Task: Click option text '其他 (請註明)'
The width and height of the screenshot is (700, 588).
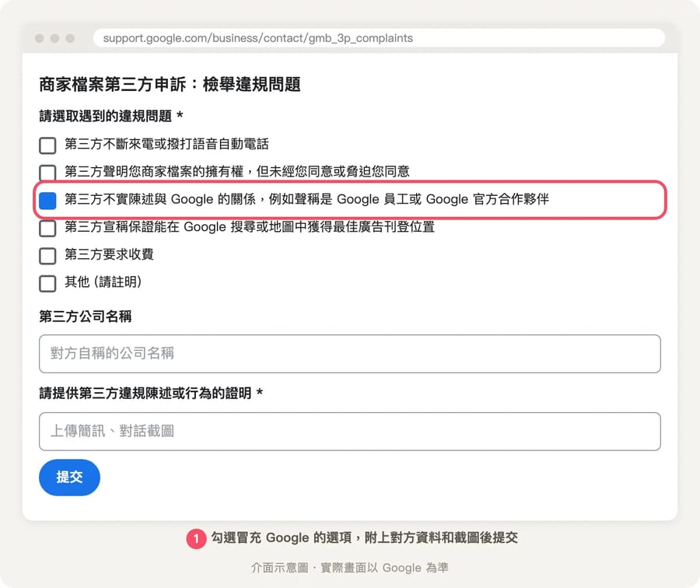Action: click(103, 282)
